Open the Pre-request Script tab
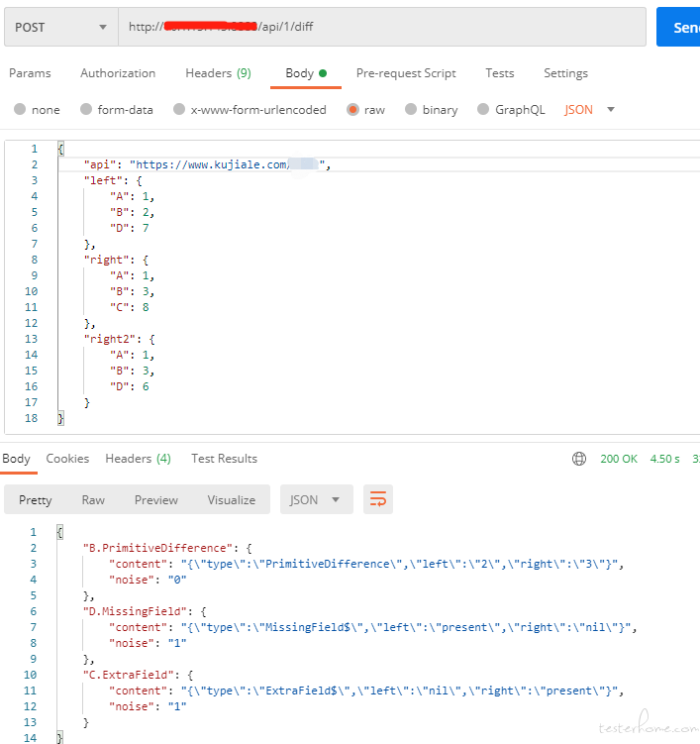Image resolution: width=700 pixels, height=744 pixels. [x=406, y=73]
